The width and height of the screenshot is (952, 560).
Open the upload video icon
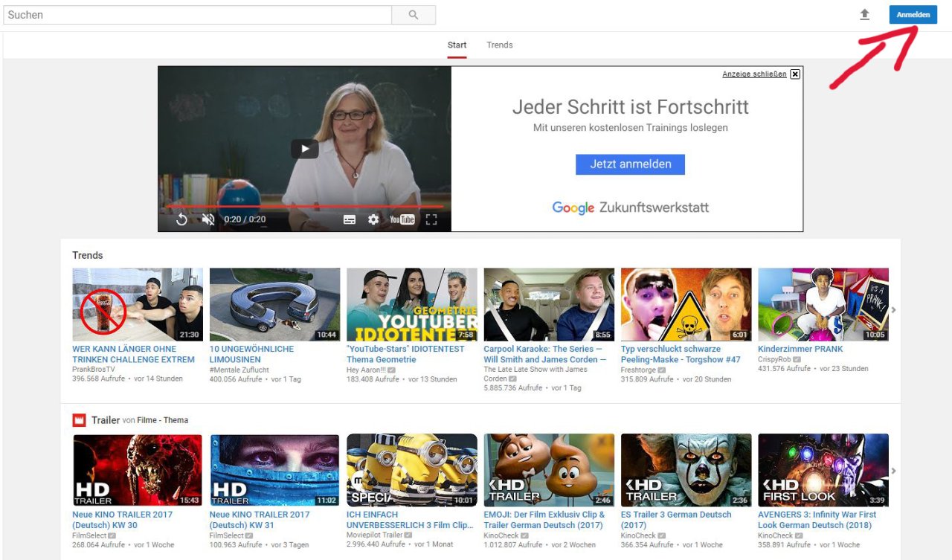[x=864, y=15]
